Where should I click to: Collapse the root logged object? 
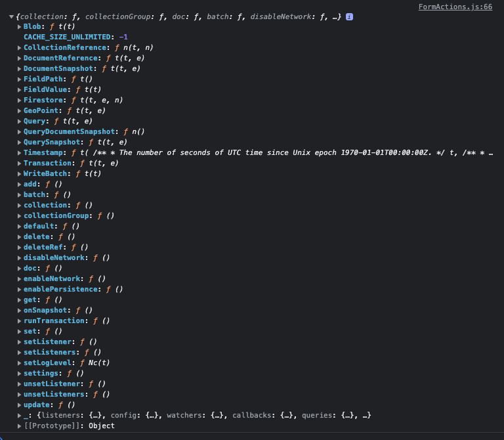click(12, 16)
